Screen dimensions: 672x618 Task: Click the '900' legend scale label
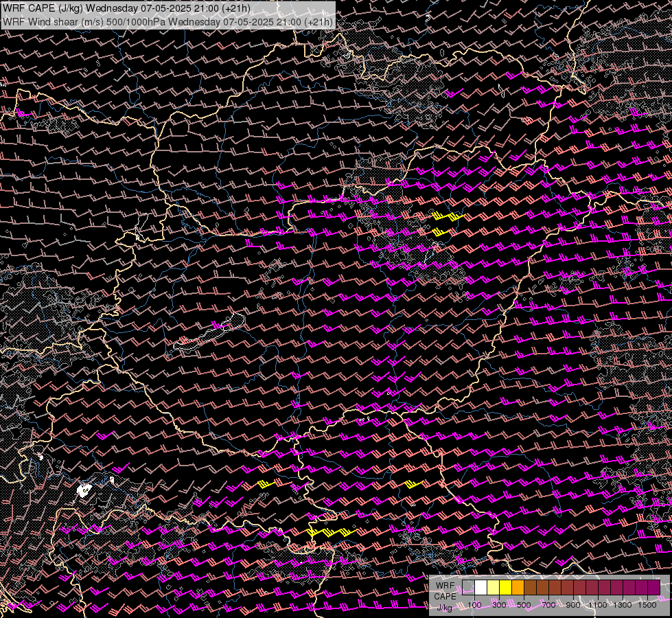coord(573,605)
